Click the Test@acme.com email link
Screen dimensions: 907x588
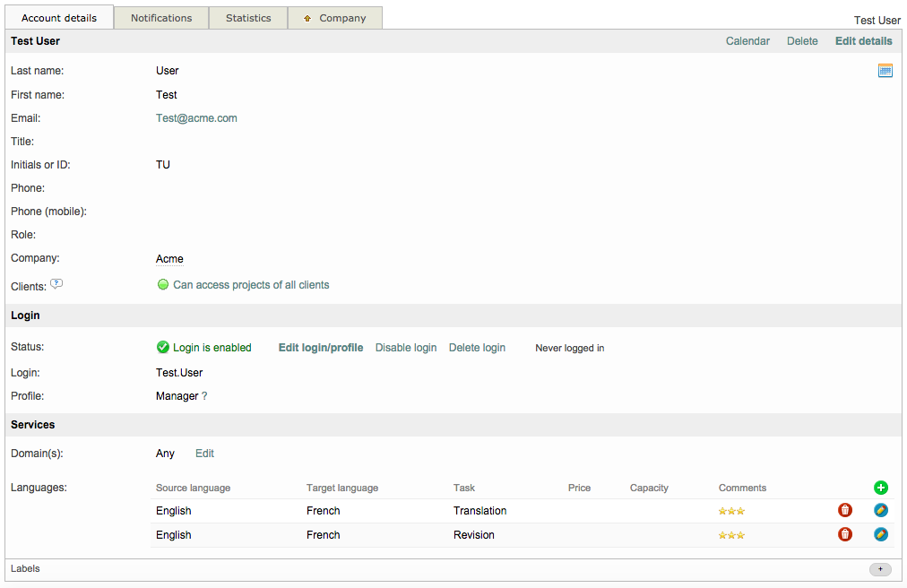(196, 118)
